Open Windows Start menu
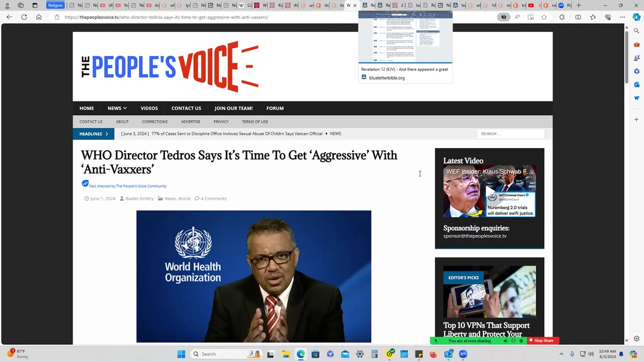 coord(181,354)
